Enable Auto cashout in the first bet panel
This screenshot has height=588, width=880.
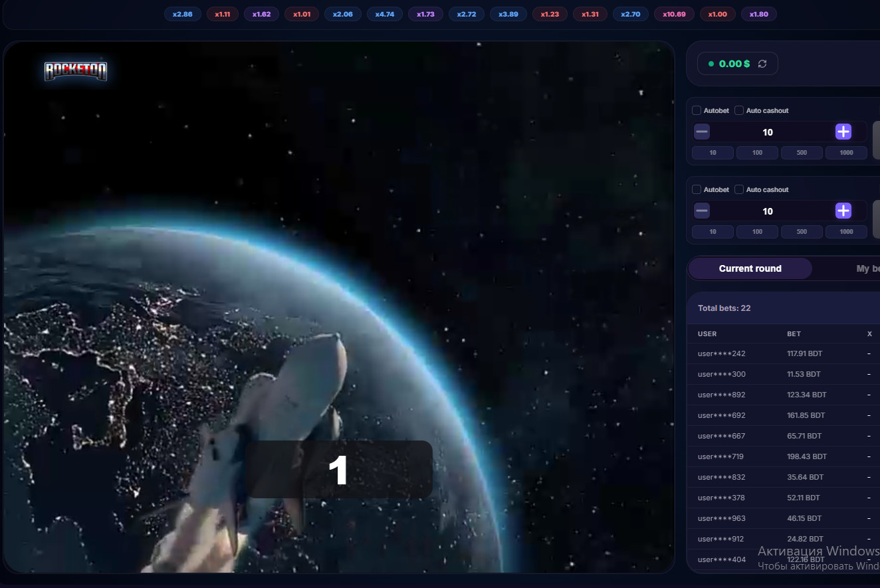pyautogui.click(x=739, y=110)
